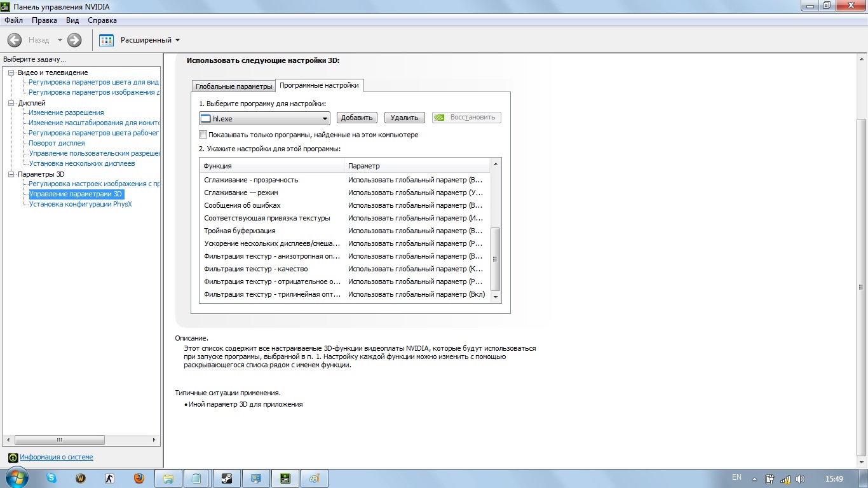Launch Skype from the taskbar
The image size is (868, 488).
pos(51,478)
